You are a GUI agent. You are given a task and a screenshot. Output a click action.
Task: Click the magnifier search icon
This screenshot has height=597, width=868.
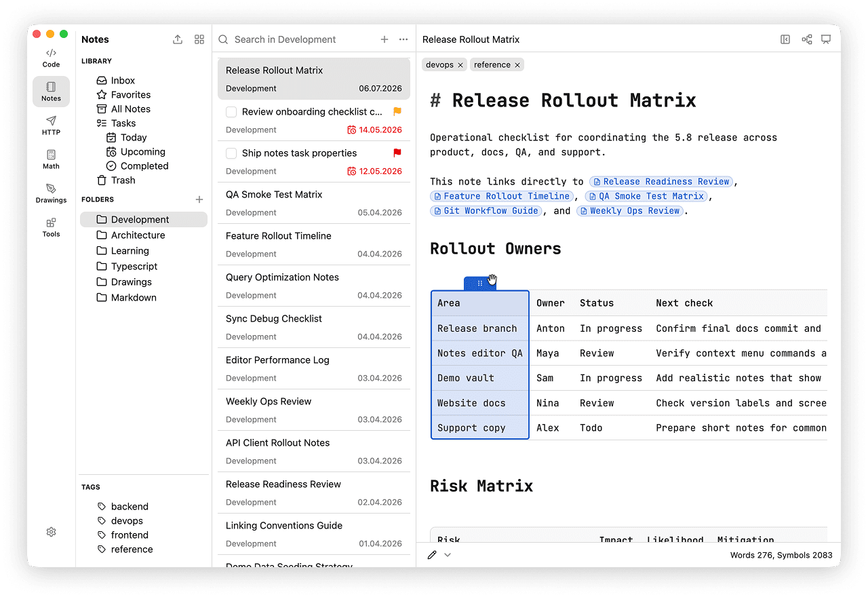223,39
